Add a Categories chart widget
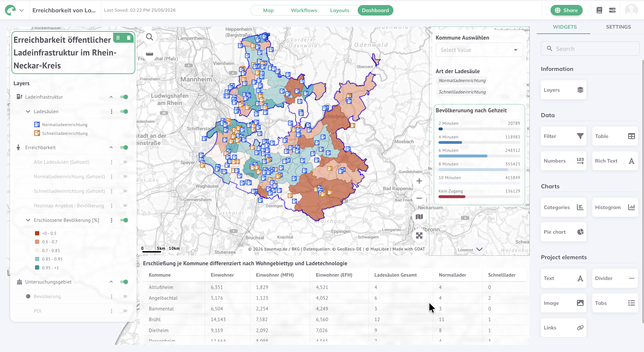 coord(563,207)
